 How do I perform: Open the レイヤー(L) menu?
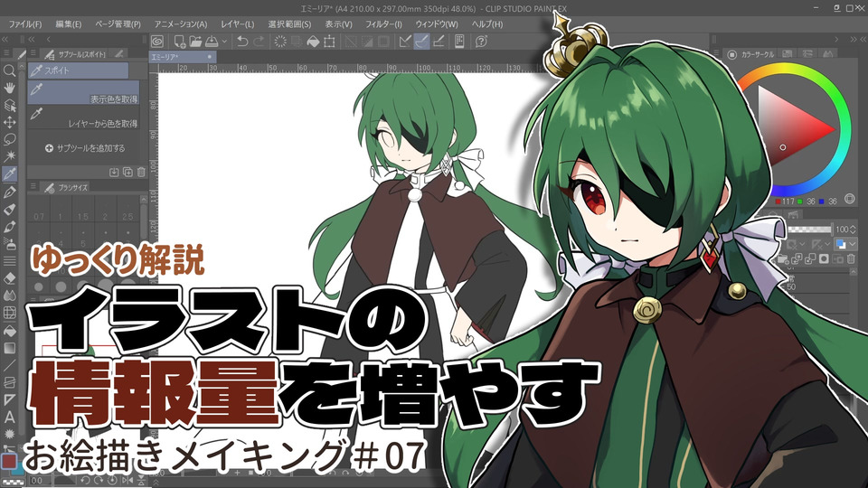pos(238,24)
